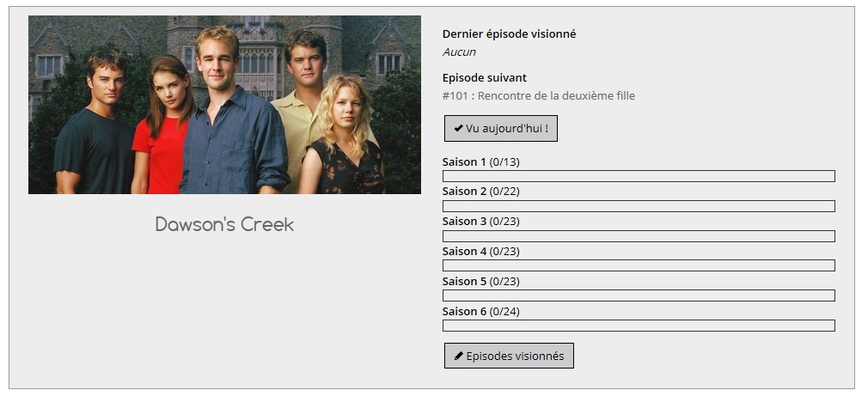Click the Dernier épisode visionné heading
The image size is (868, 396).
510,34
